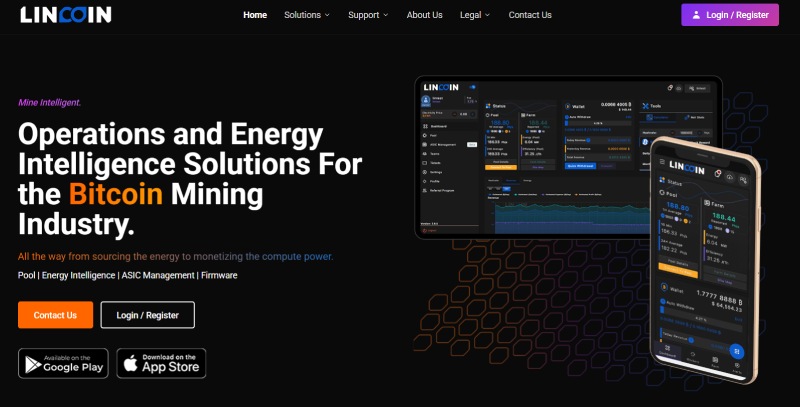Click 'All the way from sourcing' subtitle
This screenshot has width=800, height=407.
(x=176, y=257)
